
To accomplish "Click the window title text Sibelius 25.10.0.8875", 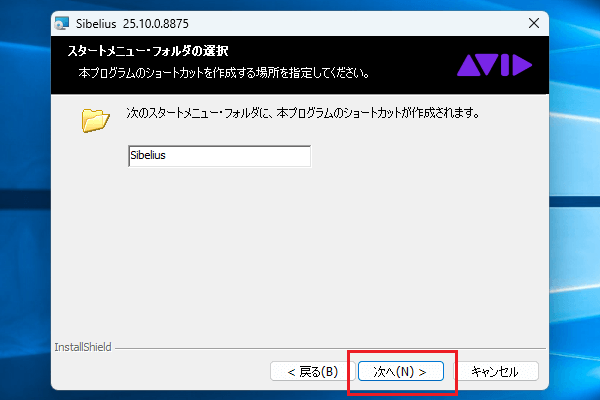I will (144, 22).
